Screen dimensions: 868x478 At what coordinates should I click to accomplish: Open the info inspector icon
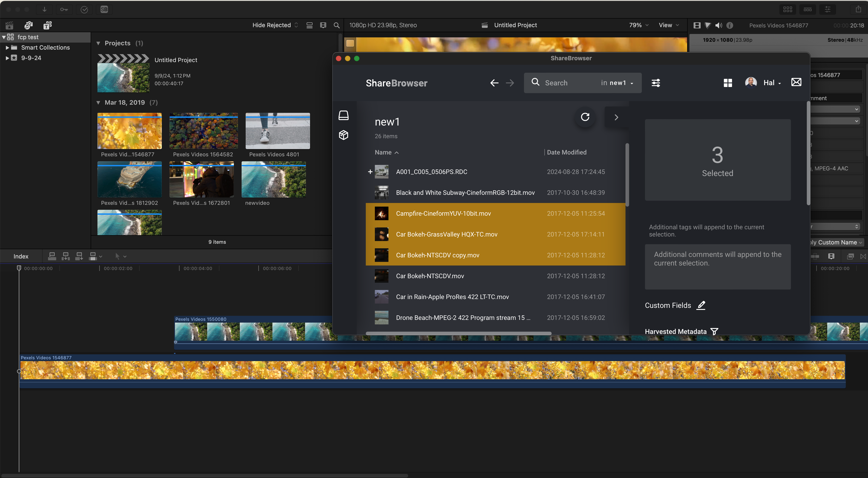730,25
